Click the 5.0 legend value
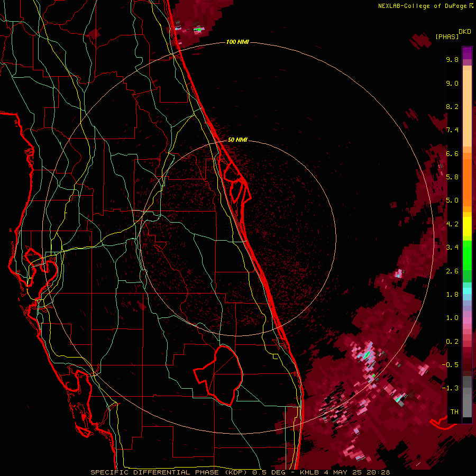This screenshot has width=476, height=476. (452, 200)
